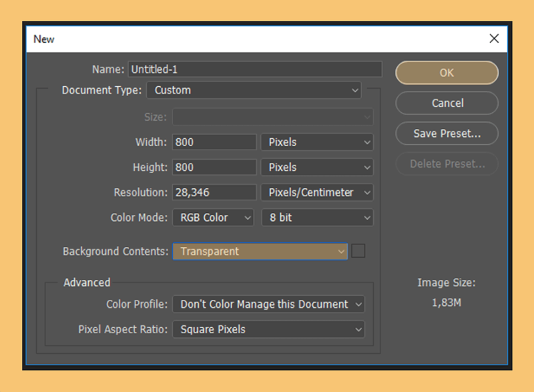Click the Cancel button
The width and height of the screenshot is (534, 392).
click(447, 103)
